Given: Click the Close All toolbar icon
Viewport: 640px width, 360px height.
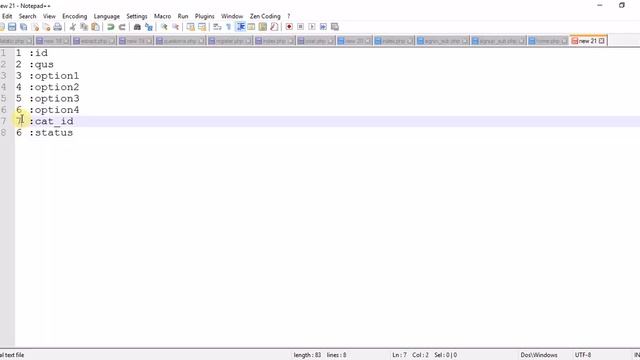Looking at the screenshot, I should [47, 27].
